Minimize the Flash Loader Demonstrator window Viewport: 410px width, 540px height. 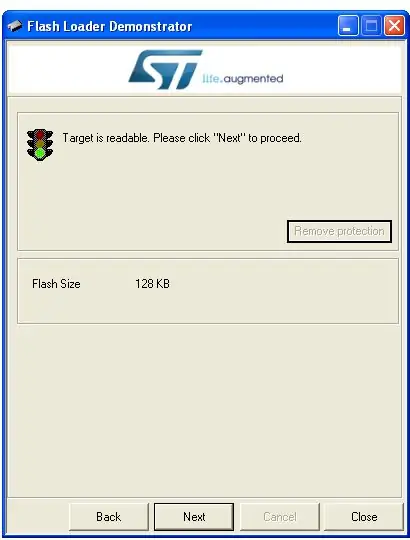pyautogui.click(x=348, y=26)
